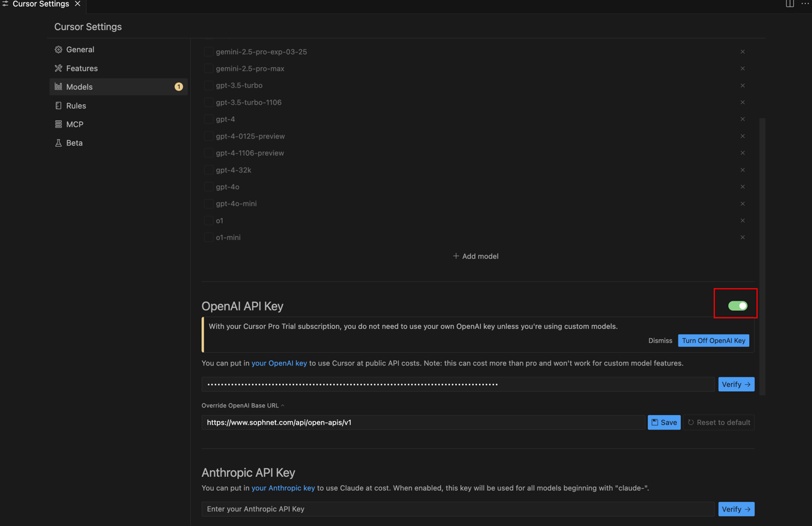
Task: Check the gpt-3.5-turbo-1106 model
Action: point(208,102)
